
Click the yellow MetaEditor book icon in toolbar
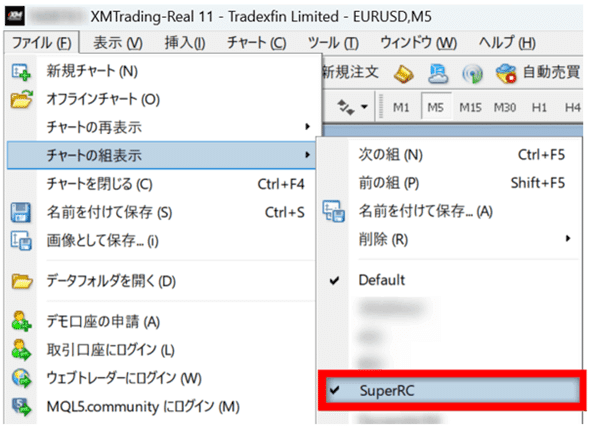click(x=403, y=73)
